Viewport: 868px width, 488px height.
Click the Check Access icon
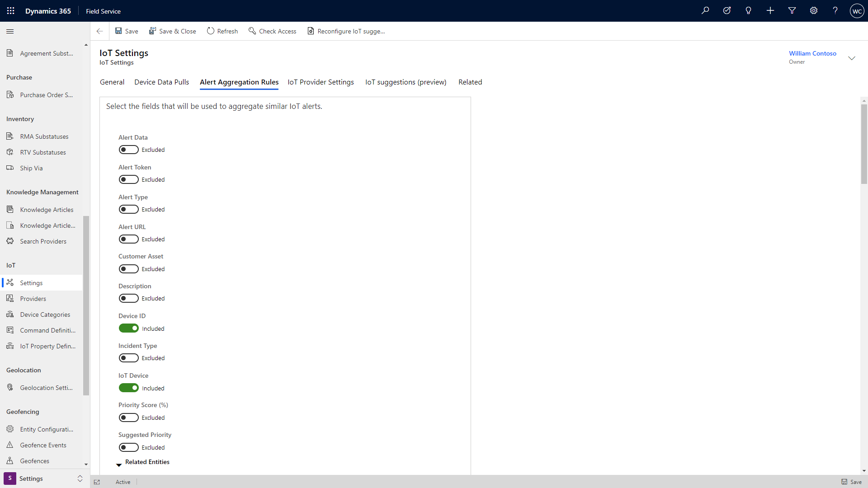pyautogui.click(x=252, y=31)
